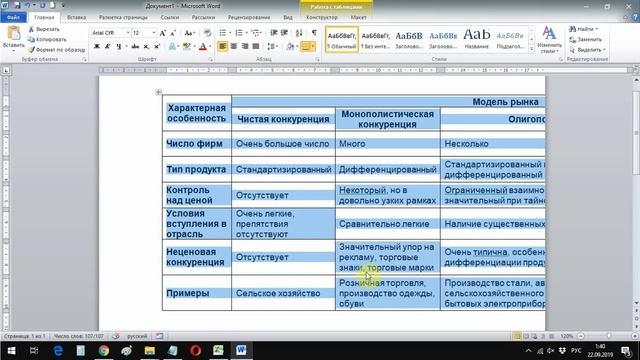The image size is (640, 360).
Task: Open Microsoft Edge from the taskbar
Action: coord(58,351)
